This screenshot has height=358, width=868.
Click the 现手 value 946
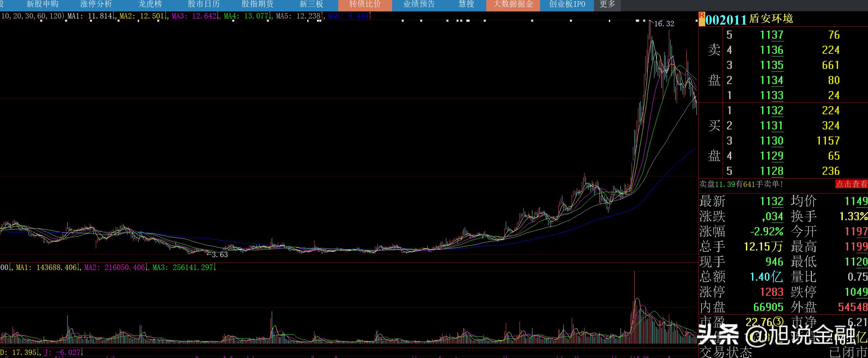pyautogui.click(x=774, y=262)
